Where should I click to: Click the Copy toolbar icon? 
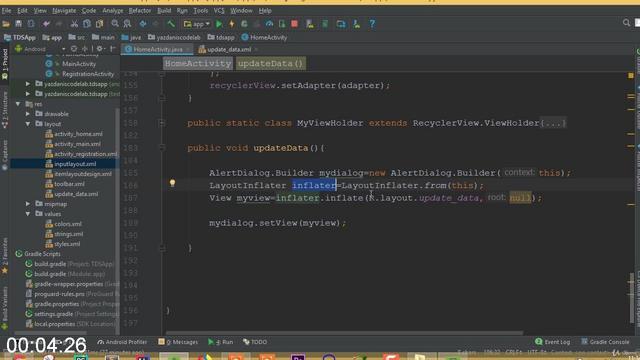[87, 24]
